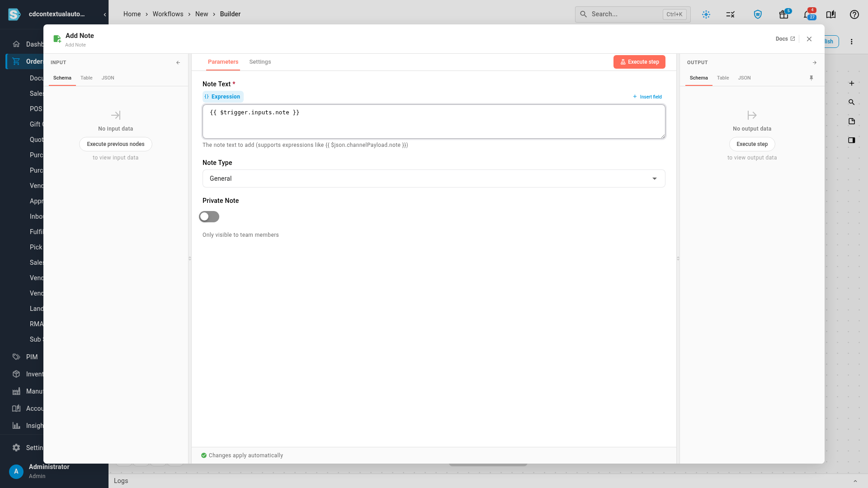Screen dimensions: 868x488
Task: Open the workflow more options menu
Action: 851,42
